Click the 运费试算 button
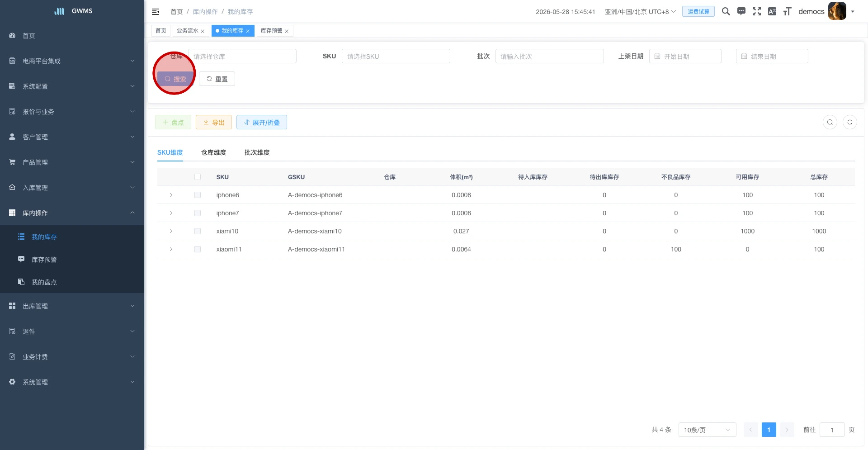Image resolution: width=868 pixels, height=450 pixels. (698, 11)
